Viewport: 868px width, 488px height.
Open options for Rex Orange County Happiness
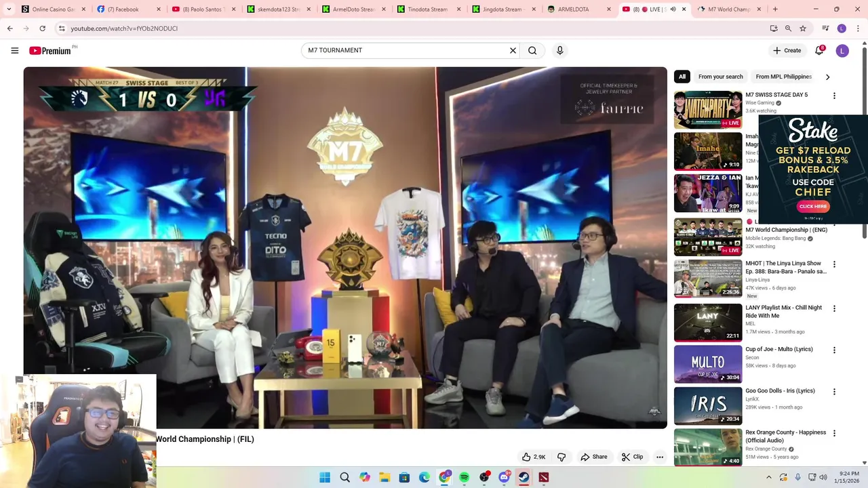click(x=834, y=433)
